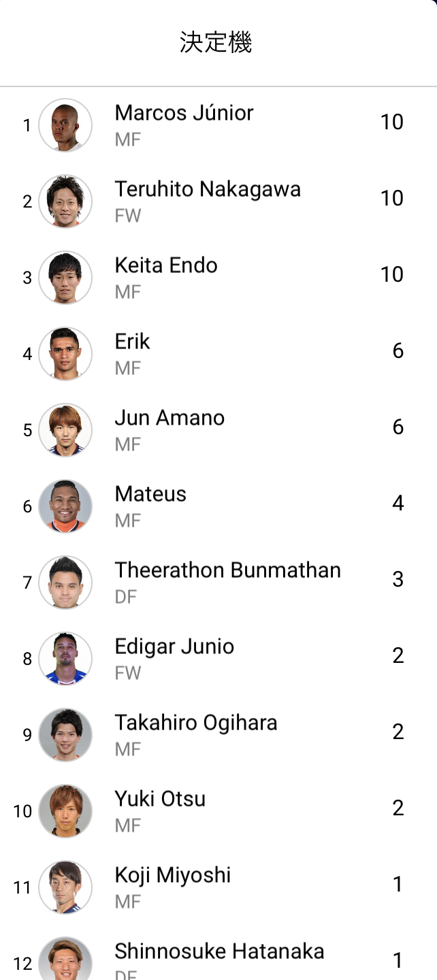
Task: Open Teruhito Nakagawa's avatar
Action: (x=65, y=201)
